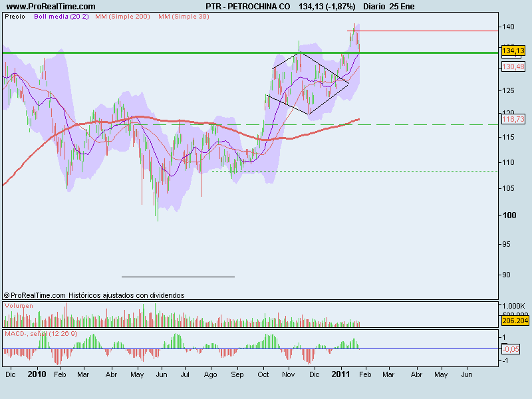
Task: Click the 2011 year label on time axis
Action: pos(340,374)
